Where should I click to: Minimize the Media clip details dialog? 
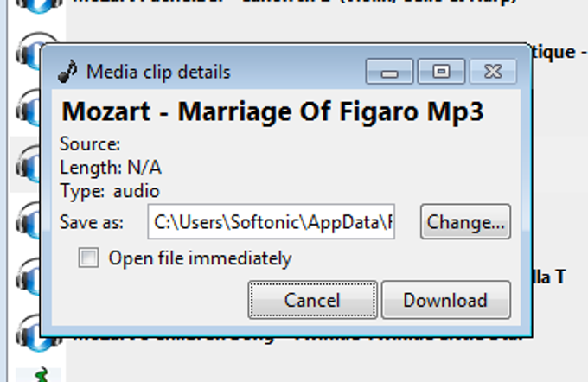(x=389, y=71)
